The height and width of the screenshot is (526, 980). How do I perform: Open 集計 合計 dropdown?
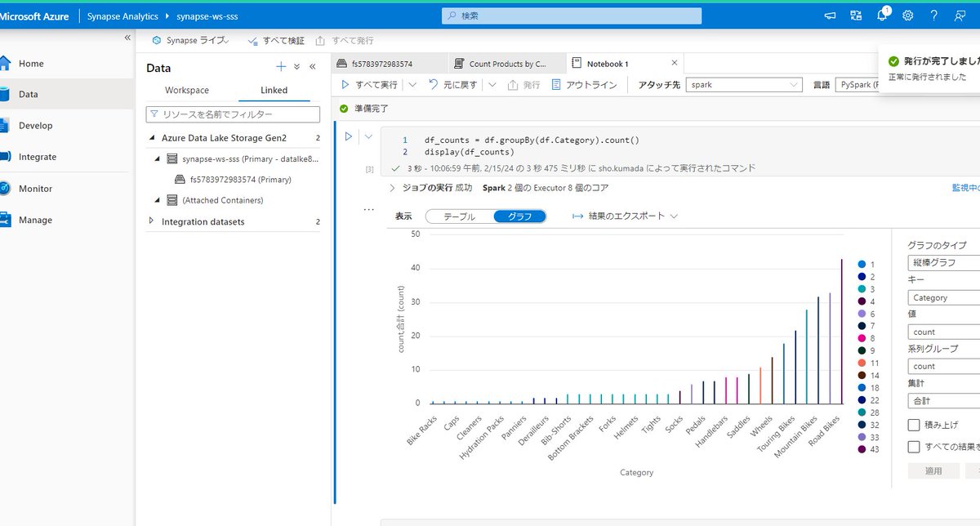click(x=944, y=401)
